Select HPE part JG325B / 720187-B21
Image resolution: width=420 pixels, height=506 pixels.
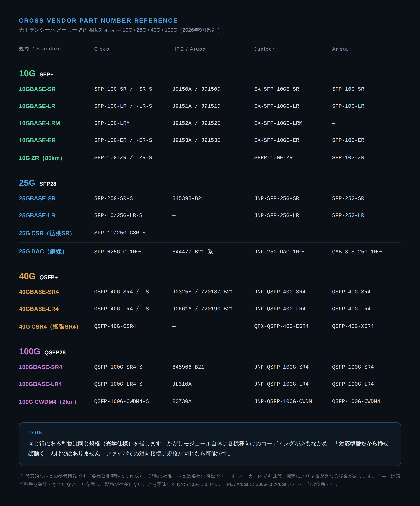click(x=202, y=292)
